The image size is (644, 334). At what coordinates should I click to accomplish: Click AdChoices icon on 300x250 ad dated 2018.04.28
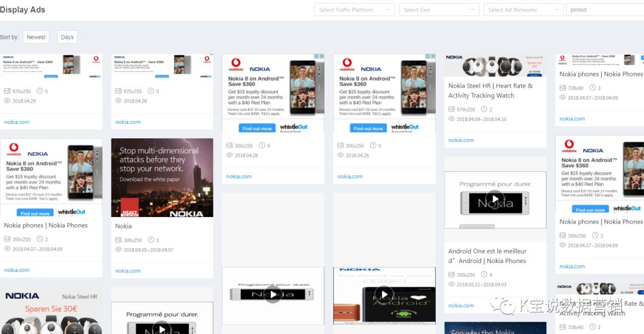coord(317,56)
